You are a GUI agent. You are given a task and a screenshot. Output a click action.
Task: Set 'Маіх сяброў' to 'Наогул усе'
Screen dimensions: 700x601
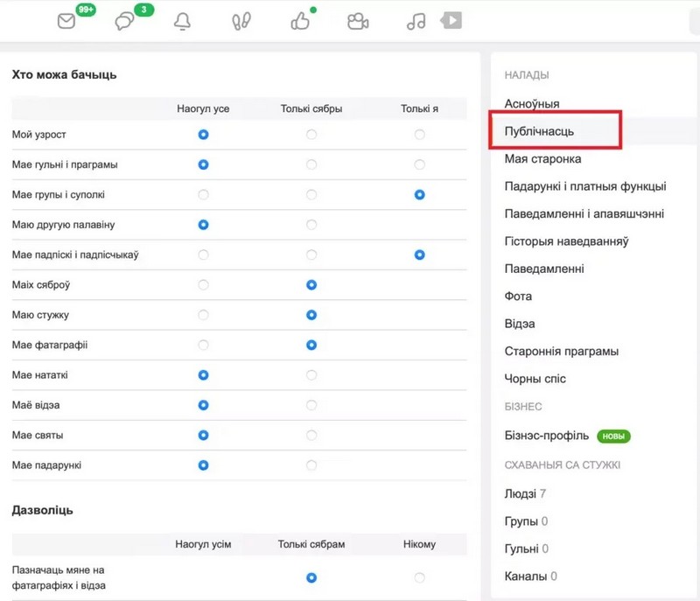[x=204, y=285]
